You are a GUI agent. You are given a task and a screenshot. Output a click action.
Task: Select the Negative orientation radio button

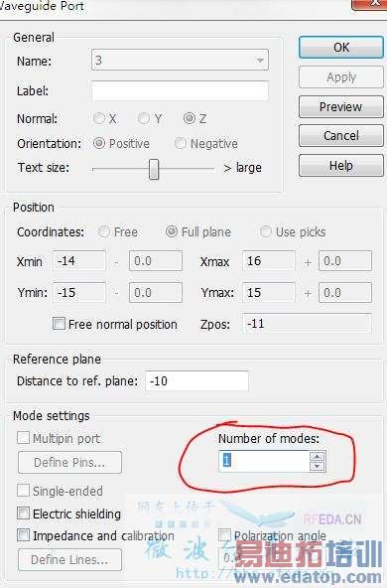[181, 143]
